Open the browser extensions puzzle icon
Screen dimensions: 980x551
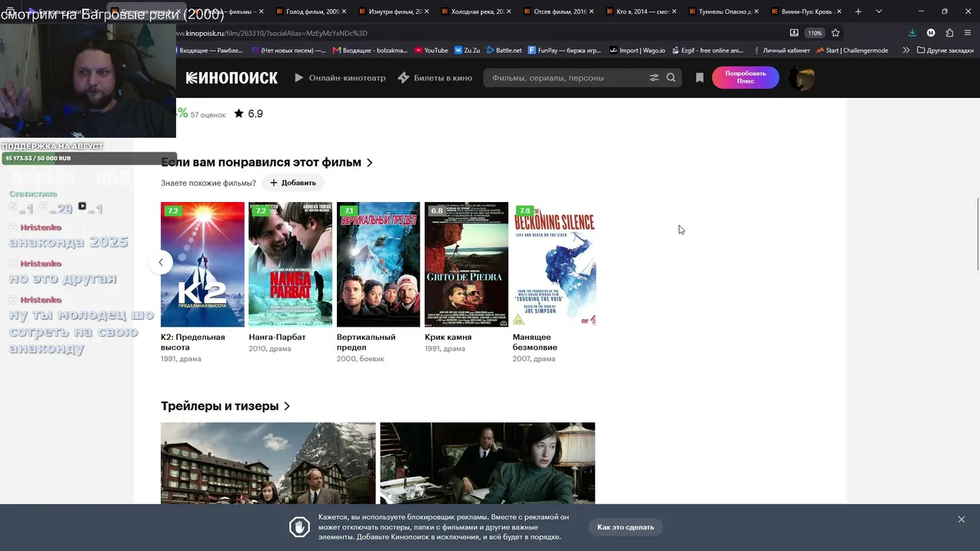pos(949,33)
